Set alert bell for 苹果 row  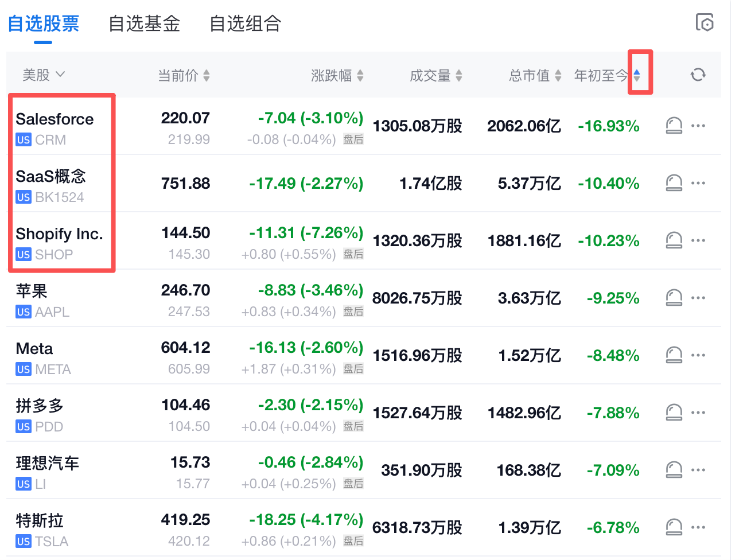(x=674, y=298)
